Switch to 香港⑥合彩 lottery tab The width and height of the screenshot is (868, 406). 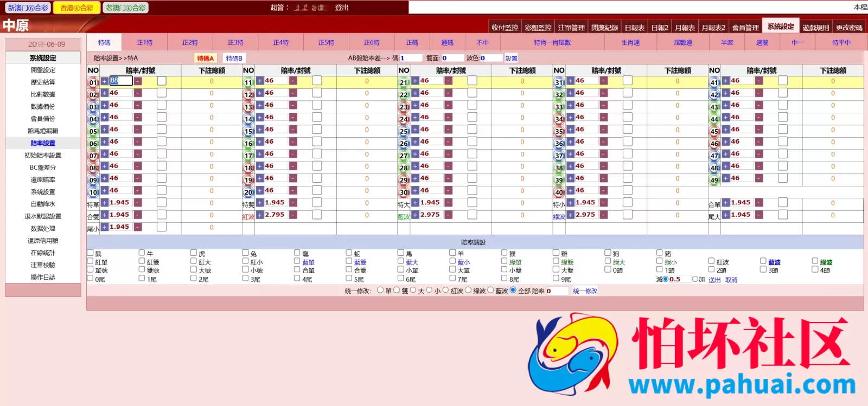[x=76, y=8]
